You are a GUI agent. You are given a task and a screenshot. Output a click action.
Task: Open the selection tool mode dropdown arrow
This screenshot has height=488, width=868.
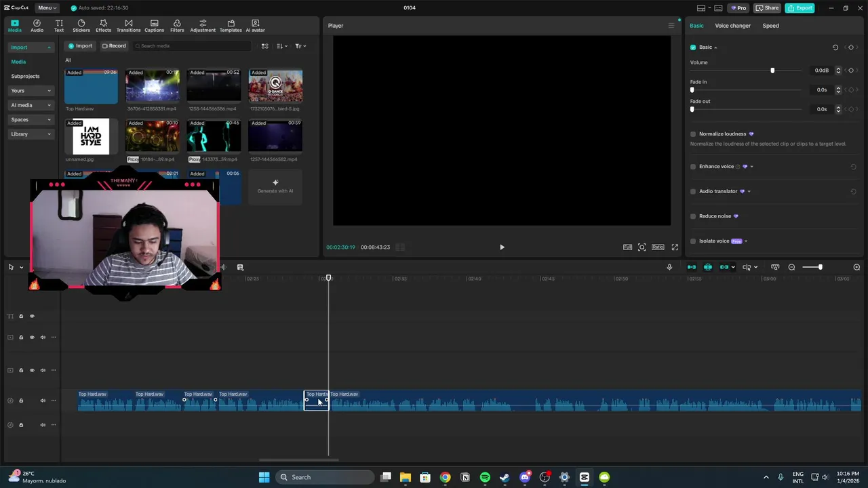[x=21, y=267]
